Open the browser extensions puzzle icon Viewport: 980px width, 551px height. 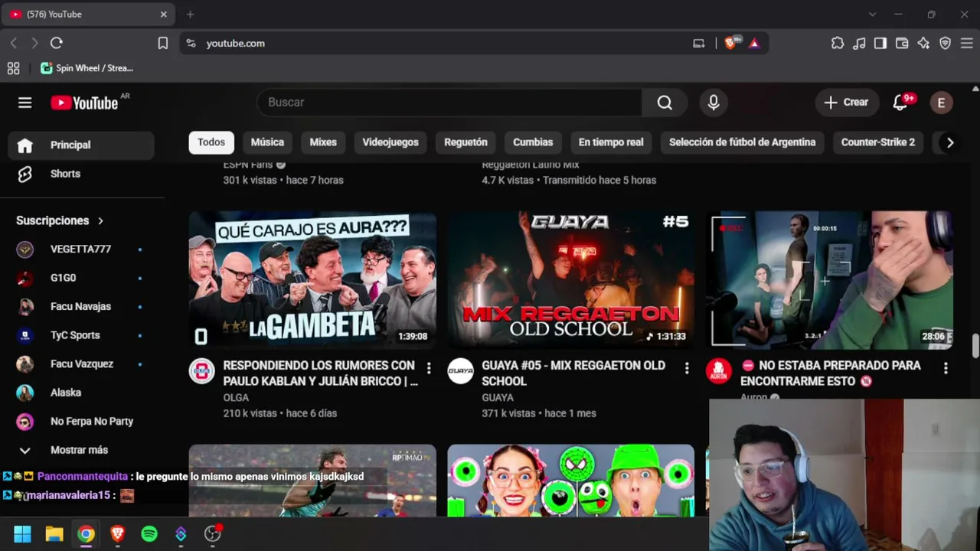[x=838, y=44]
